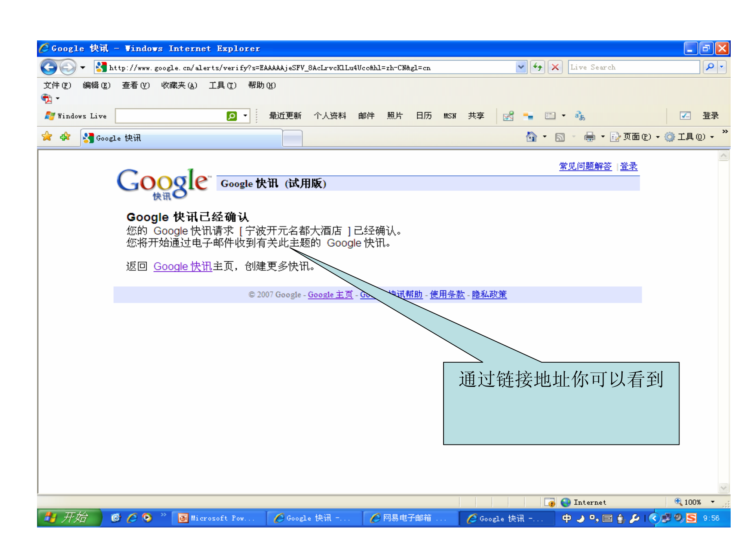This screenshot has width=746, height=560.
Task: Open a new blank tab
Action: (292, 139)
